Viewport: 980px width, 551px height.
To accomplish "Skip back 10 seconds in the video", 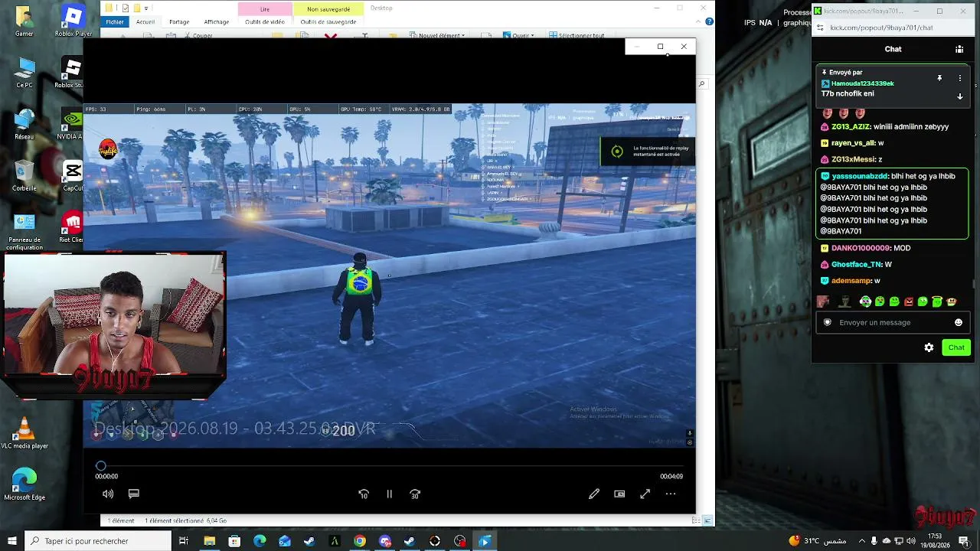I will [364, 494].
